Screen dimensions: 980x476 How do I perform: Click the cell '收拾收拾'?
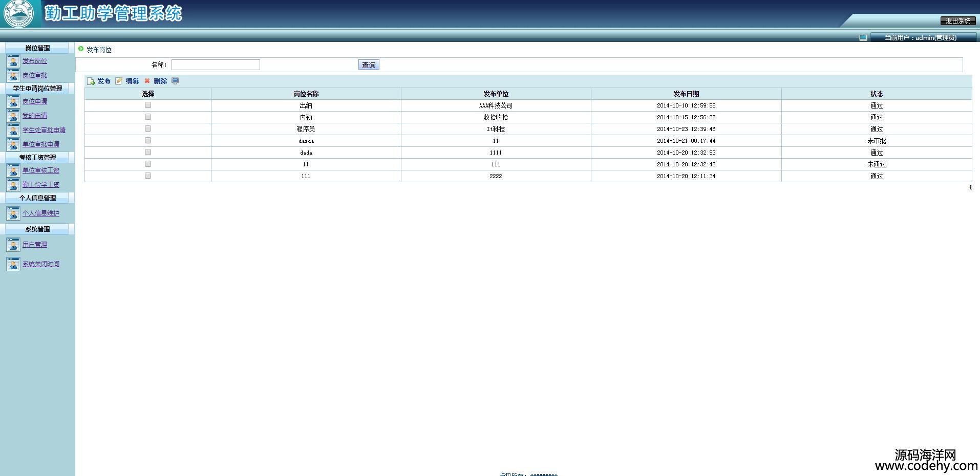coord(496,117)
